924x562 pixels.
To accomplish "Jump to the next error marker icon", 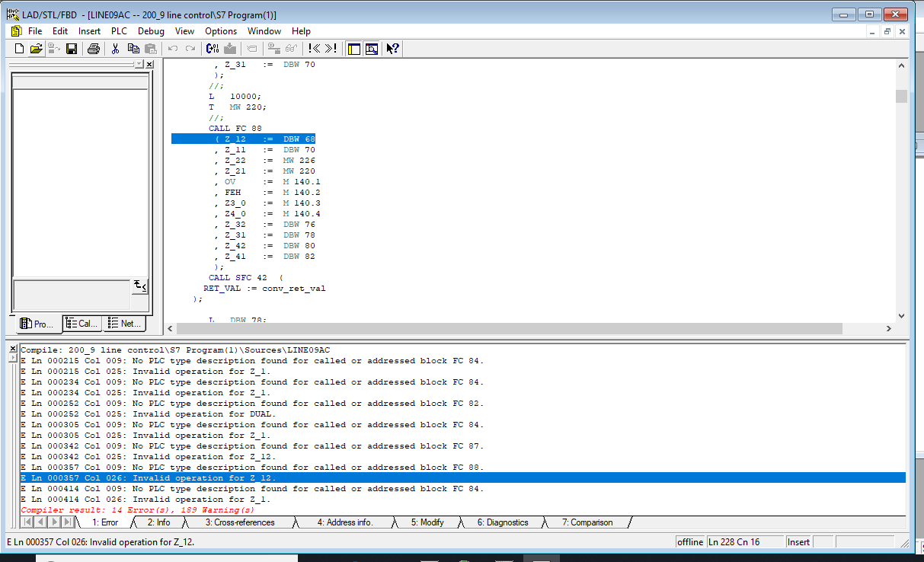I will click(x=331, y=49).
